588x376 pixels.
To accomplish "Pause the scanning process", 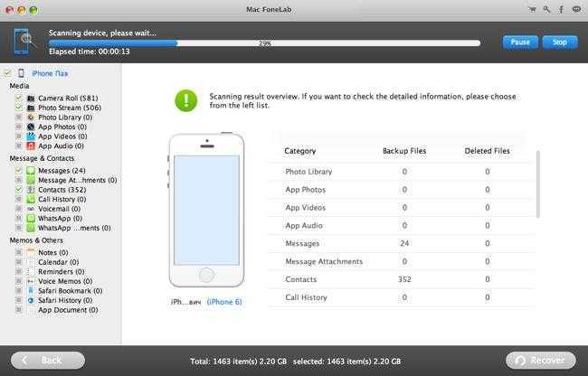I will pos(520,42).
